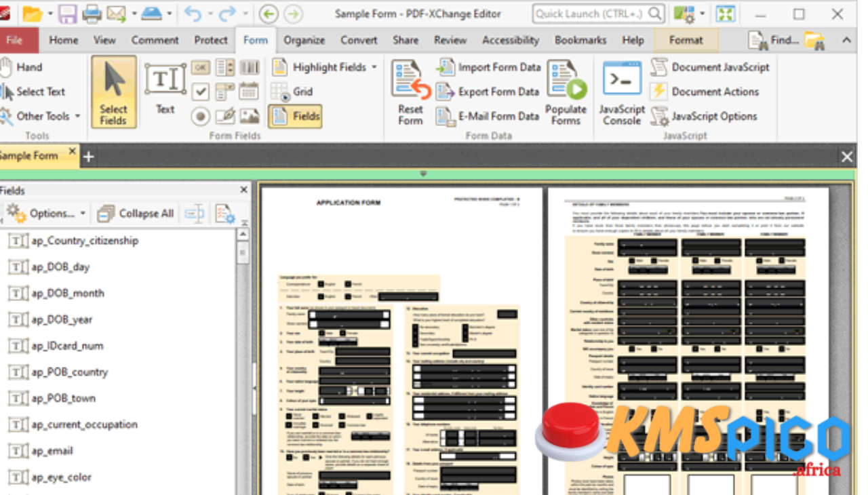Go back with green left arrow

[269, 14]
